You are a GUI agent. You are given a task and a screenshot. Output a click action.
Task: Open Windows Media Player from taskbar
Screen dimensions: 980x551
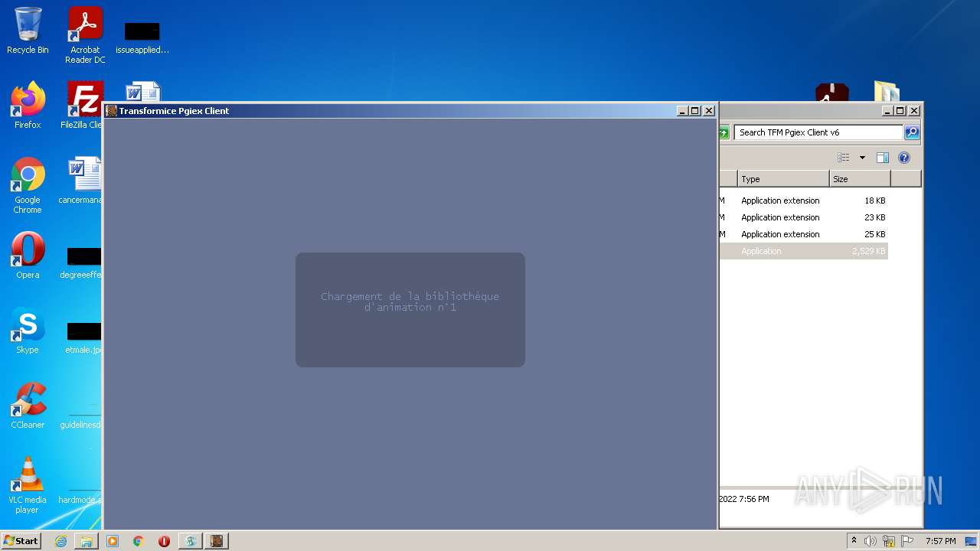[x=113, y=541]
